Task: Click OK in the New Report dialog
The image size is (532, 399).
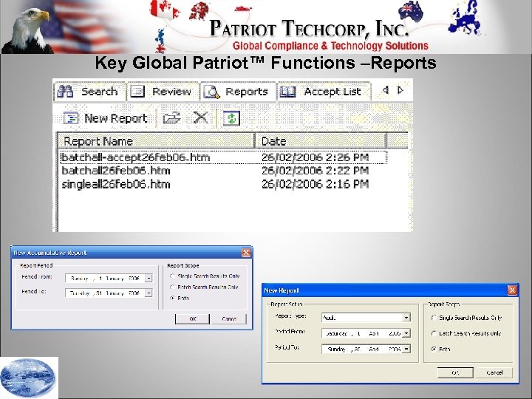Action: (455, 372)
